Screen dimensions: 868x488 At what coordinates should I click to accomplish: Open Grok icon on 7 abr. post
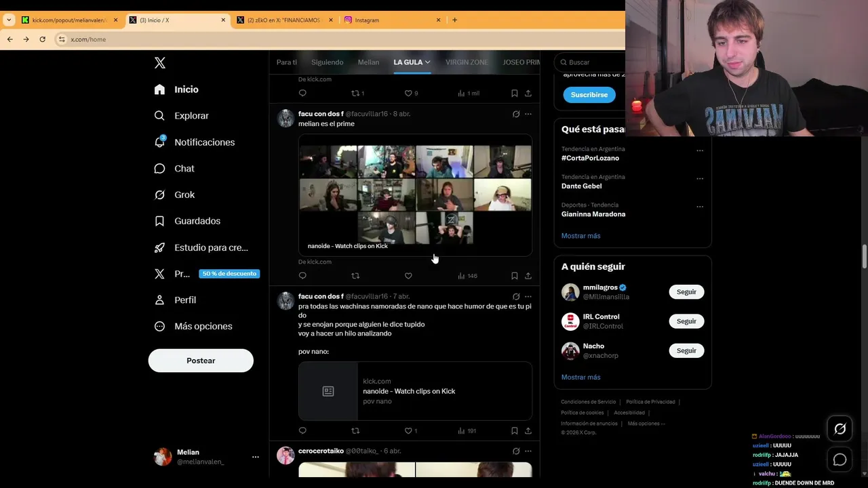[516, 296]
